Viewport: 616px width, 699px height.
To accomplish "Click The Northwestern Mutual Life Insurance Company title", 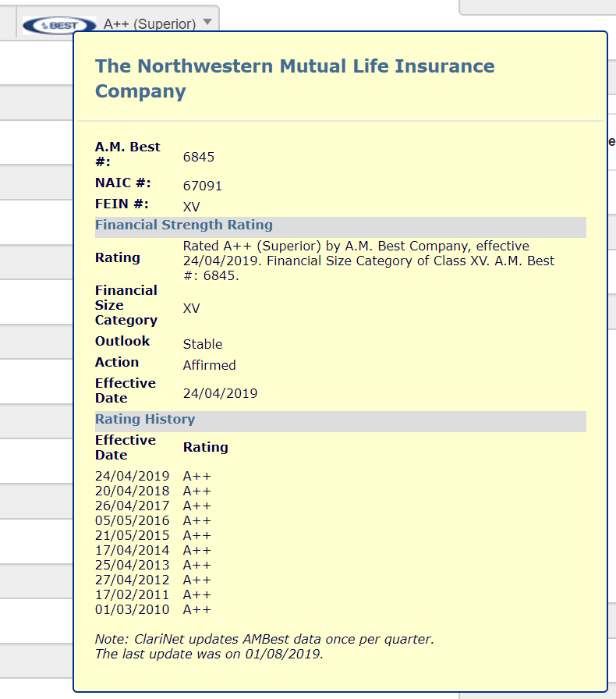I will 295,78.
